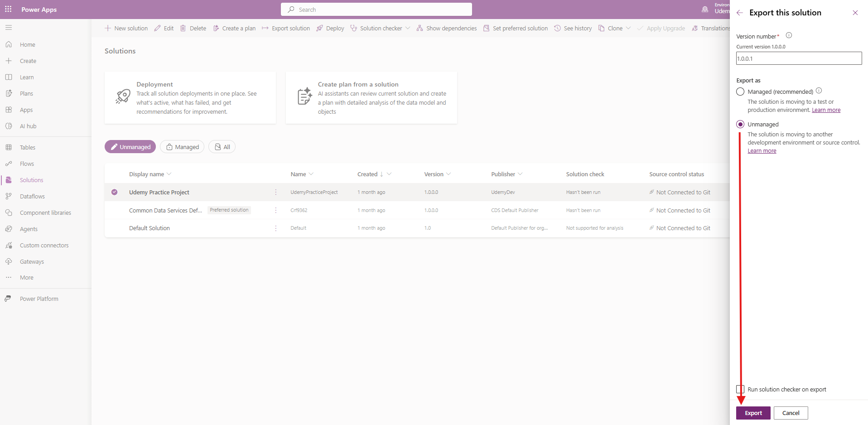Select the Unmanaged export radio button
Viewport: 868px width, 425px height.
click(740, 124)
